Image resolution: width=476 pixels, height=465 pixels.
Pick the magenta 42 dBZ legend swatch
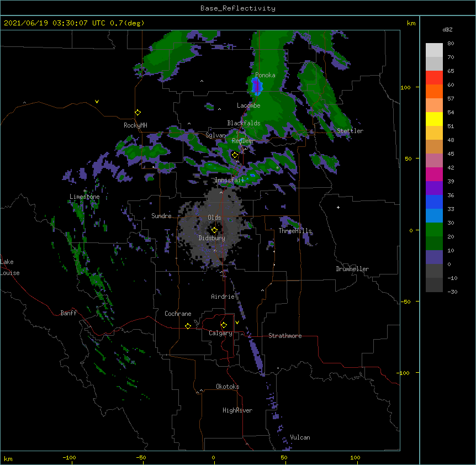(434, 174)
